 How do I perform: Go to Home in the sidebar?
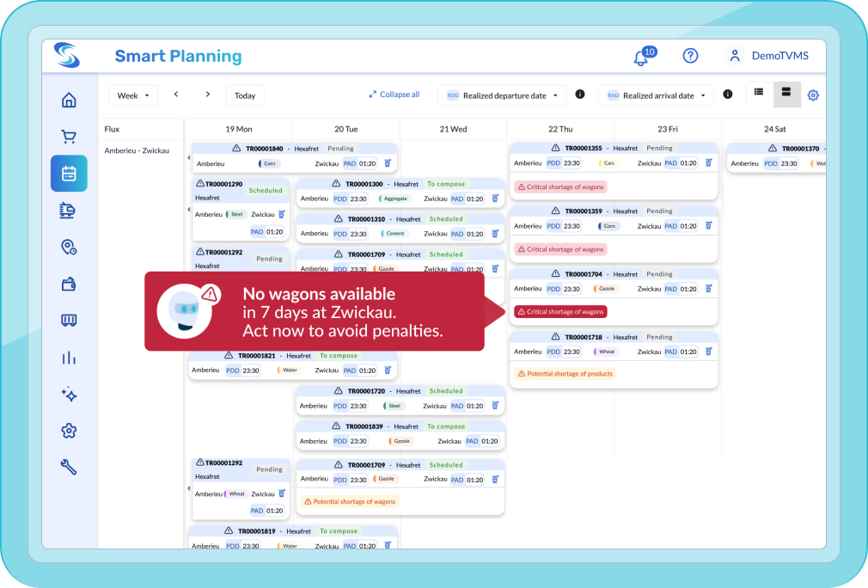pos(69,101)
